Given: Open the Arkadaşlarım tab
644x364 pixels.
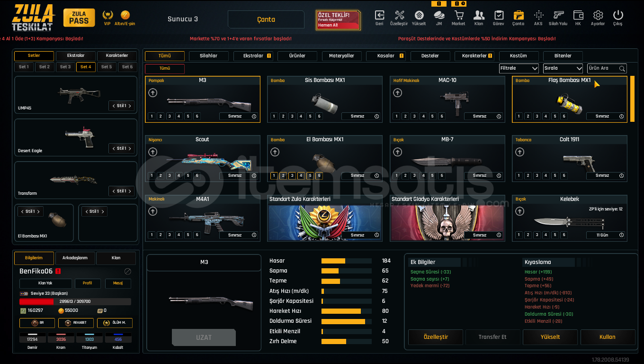Looking at the screenshot, I should point(75,258).
